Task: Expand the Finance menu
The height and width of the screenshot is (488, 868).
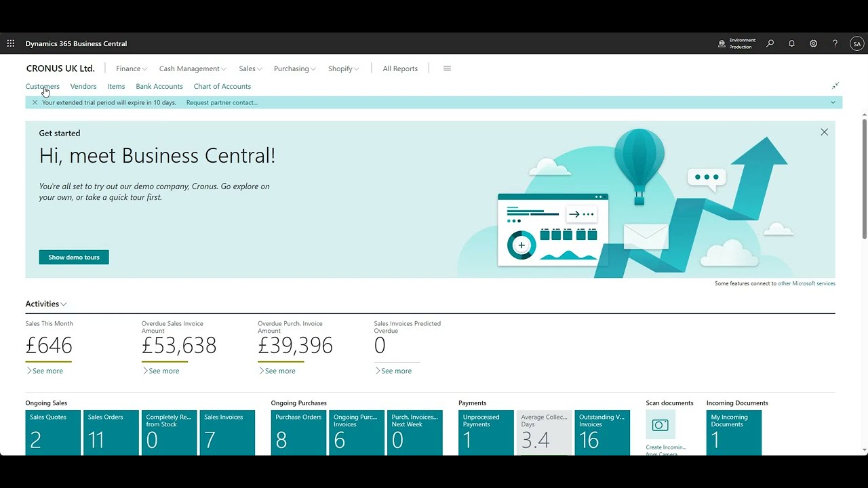Action: (132, 68)
